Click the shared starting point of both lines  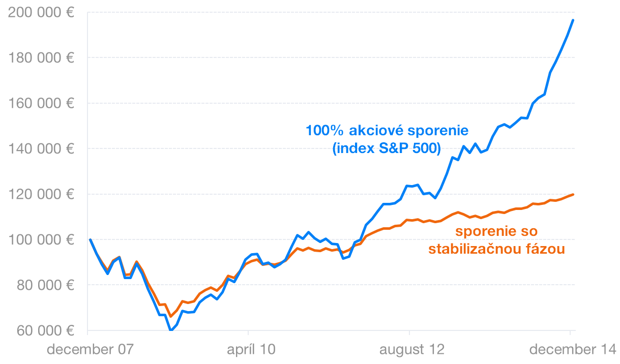click(90, 239)
